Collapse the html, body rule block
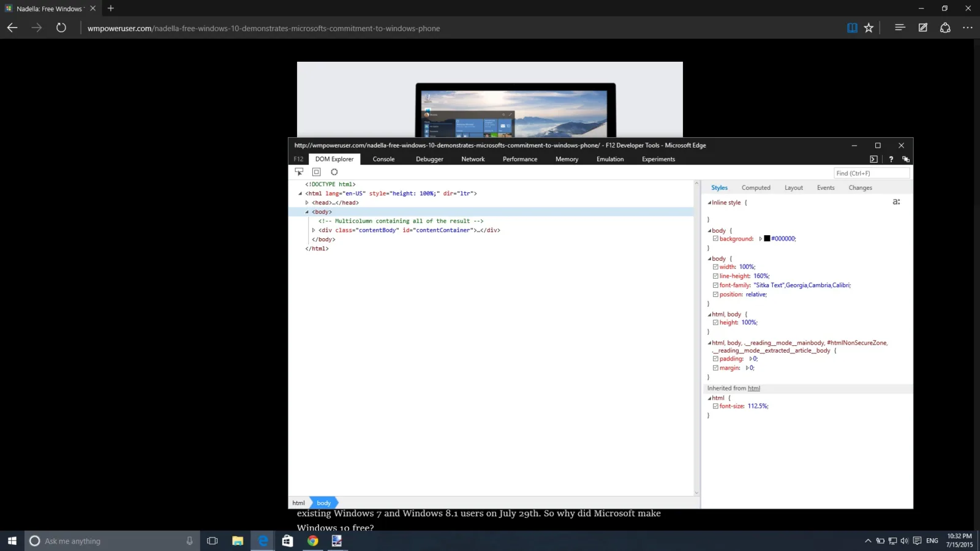This screenshot has width=980, height=551. pyautogui.click(x=709, y=315)
